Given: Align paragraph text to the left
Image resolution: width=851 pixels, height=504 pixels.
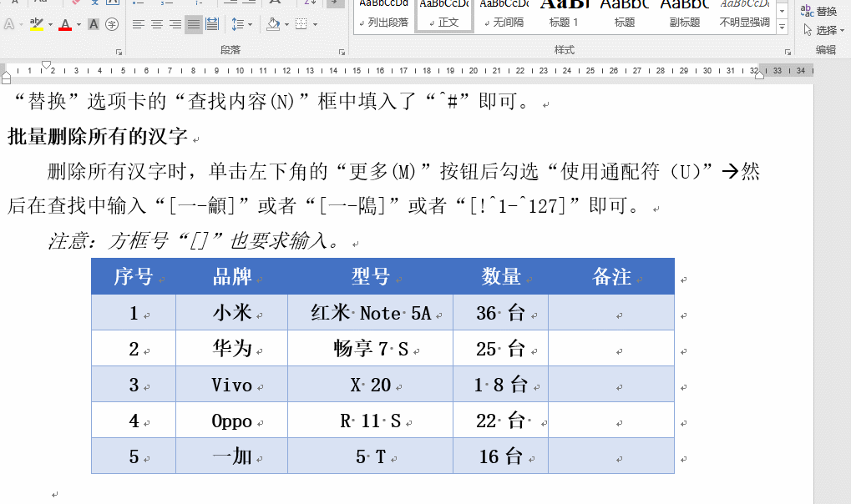Looking at the screenshot, I should (139, 24).
